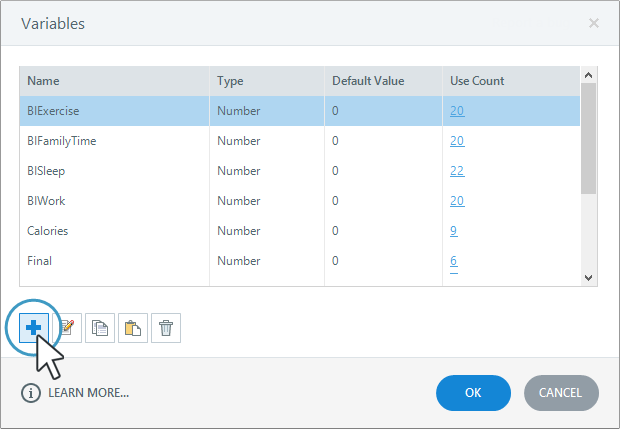Open the Learn More link

click(88, 392)
